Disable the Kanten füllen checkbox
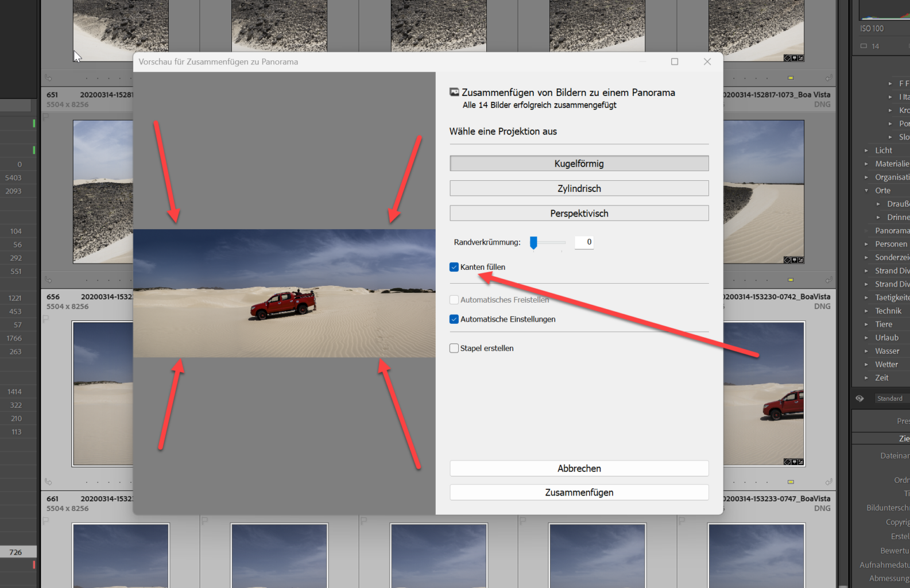Viewport: 910px width, 588px height. (454, 267)
